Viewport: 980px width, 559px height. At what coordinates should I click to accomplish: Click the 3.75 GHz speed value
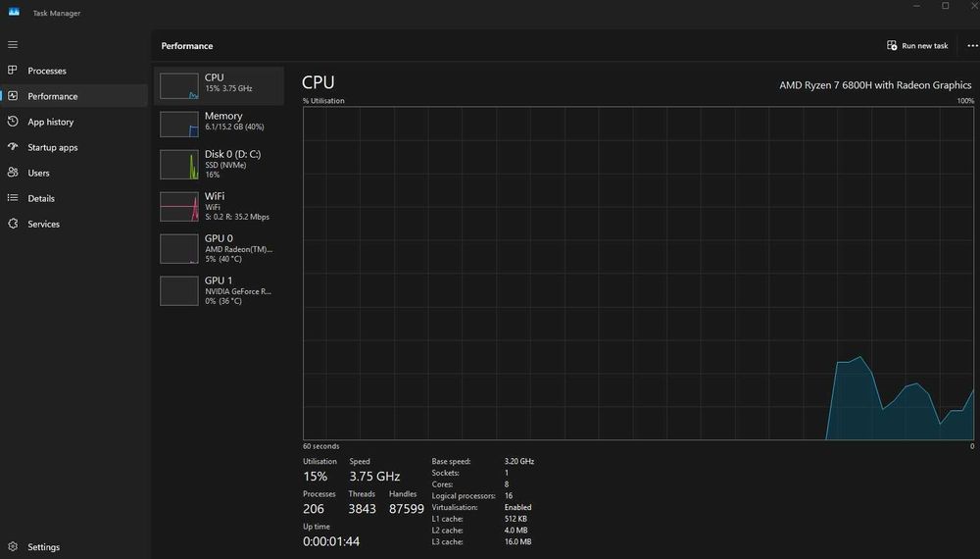tap(374, 477)
